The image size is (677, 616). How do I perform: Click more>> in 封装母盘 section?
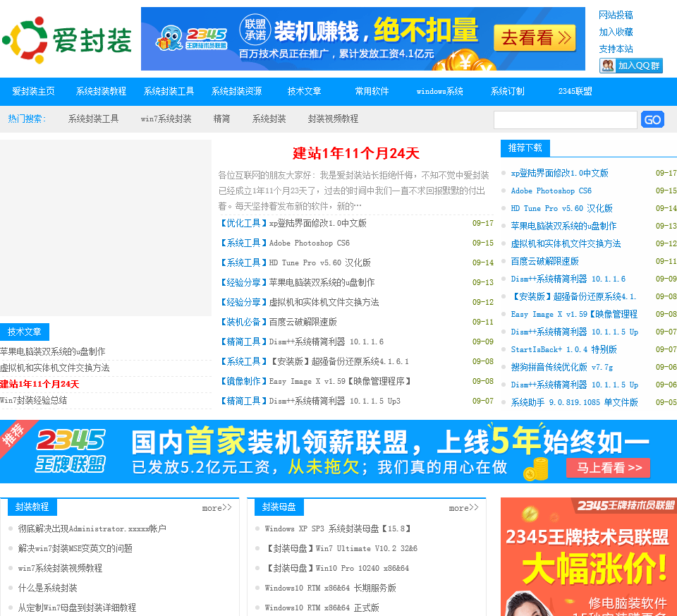click(x=463, y=507)
